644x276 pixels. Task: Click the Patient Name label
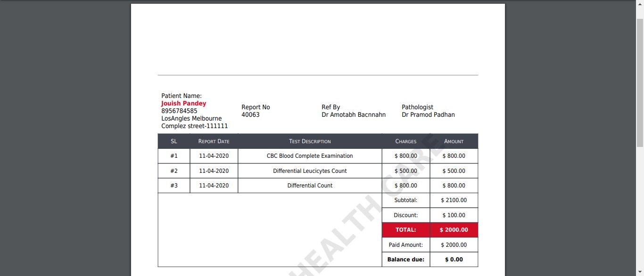[x=182, y=96]
